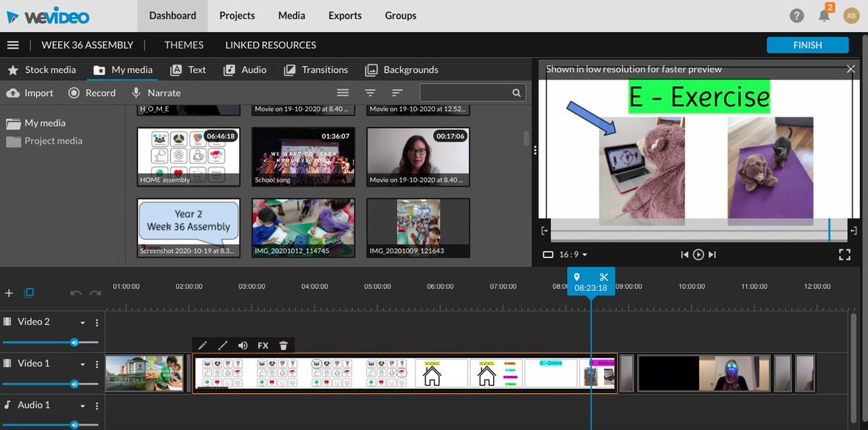The width and height of the screenshot is (868, 430).
Task: Open Video 2 track options menu
Action: 96,322
